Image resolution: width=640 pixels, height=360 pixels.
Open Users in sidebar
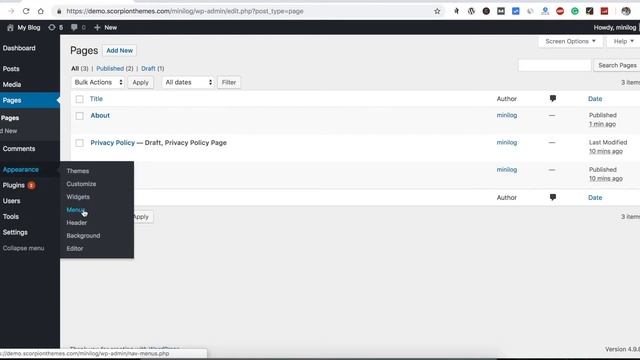click(x=11, y=201)
